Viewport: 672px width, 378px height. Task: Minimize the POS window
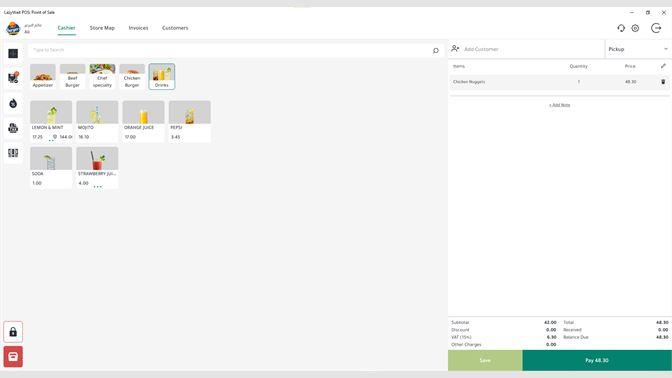(632, 12)
